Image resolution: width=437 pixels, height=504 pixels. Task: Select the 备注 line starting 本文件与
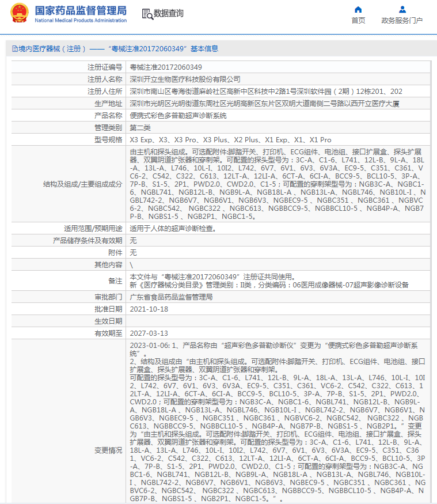(212, 277)
